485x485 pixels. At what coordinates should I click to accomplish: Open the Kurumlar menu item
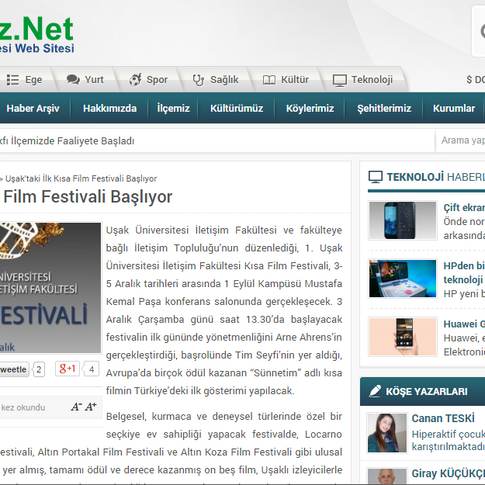pyautogui.click(x=454, y=108)
